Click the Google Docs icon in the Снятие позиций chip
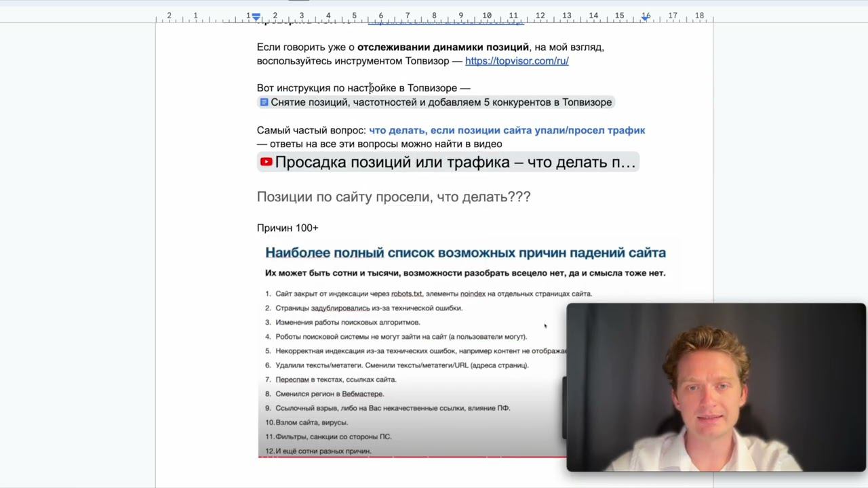The height and width of the screenshot is (488, 868). tap(264, 102)
